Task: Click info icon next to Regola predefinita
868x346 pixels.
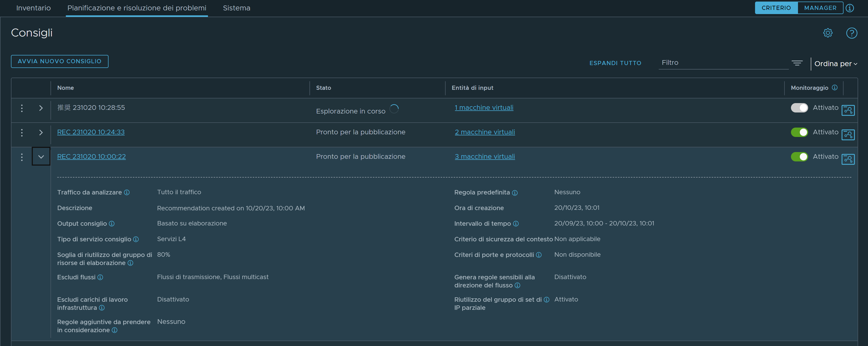Action: [515, 193]
